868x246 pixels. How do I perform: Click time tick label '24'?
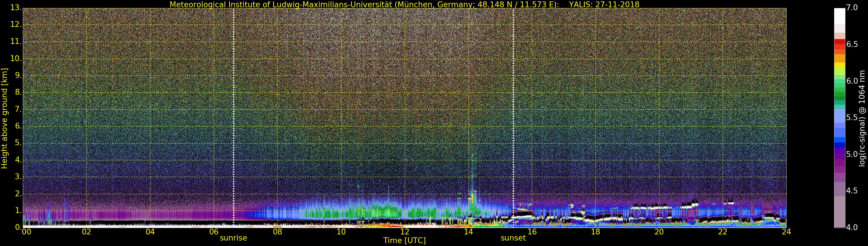[x=786, y=232]
